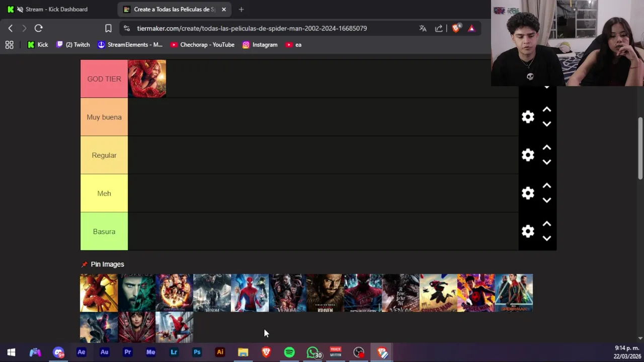This screenshot has width=644, height=362.
Task: Launch After Effects from taskbar
Action: tap(81, 352)
